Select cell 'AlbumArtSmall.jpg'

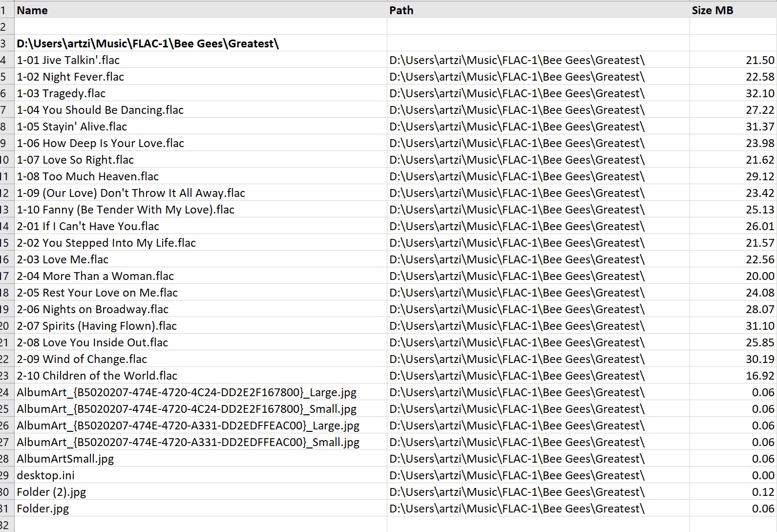[201, 459]
